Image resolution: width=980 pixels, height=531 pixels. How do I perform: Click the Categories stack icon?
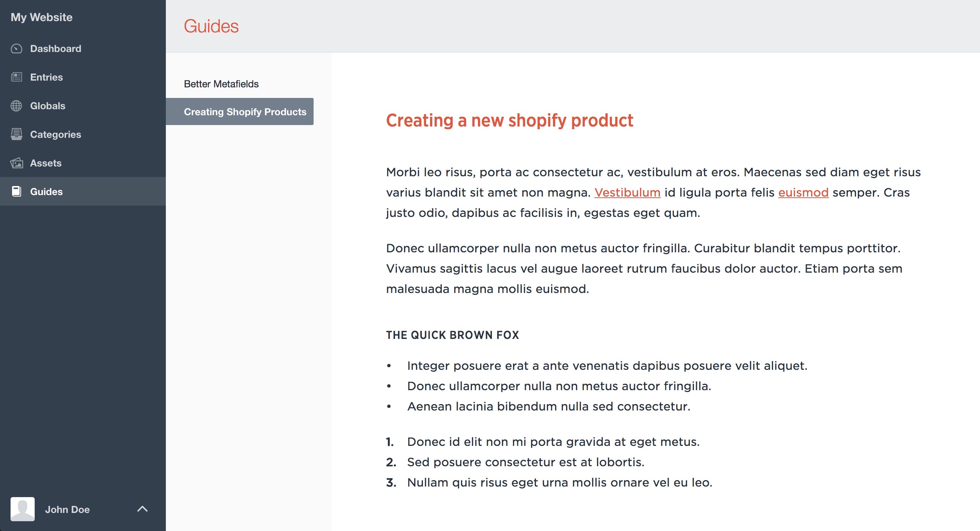pyautogui.click(x=16, y=134)
